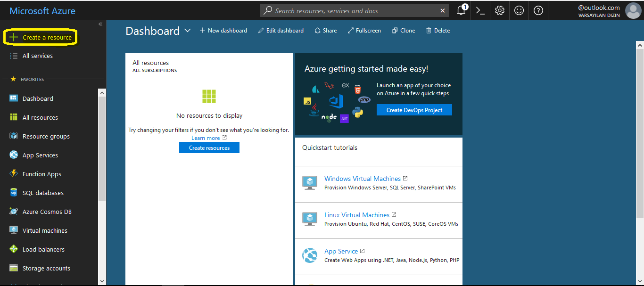Click the user account avatar

click(632, 10)
